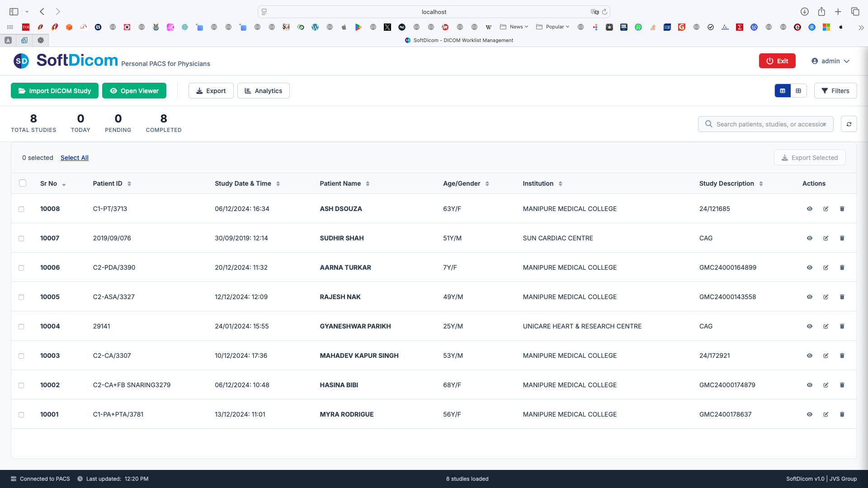Open viewer eye icon for RAJESH NAK
The height and width of the screenshot is (488, 868).
[809, 297]
